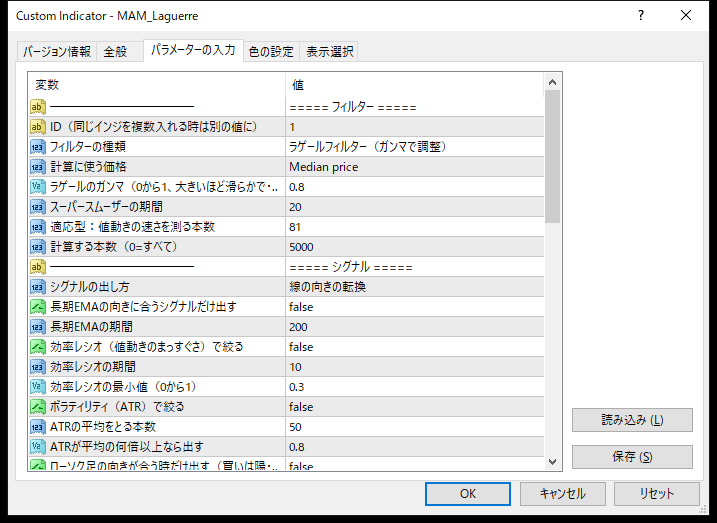Screen dimensions: 717x523
Task: Select the パラメーターの入力 tab
Action: click(193, 50)
